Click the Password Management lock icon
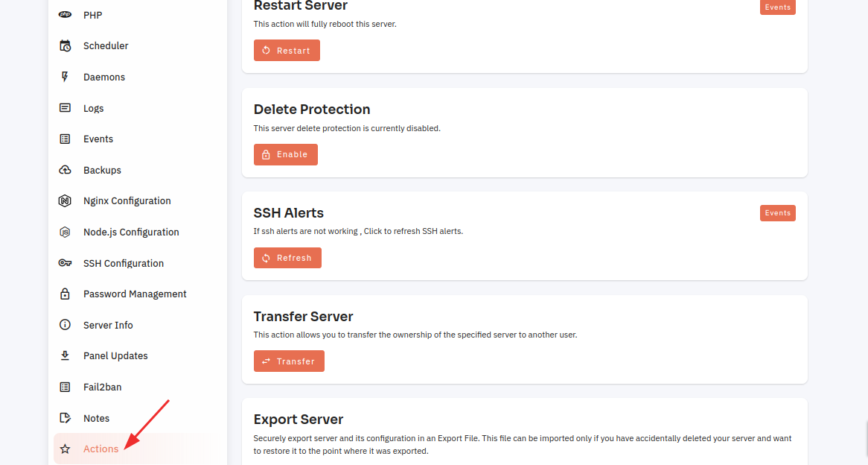 click(65, 294)
